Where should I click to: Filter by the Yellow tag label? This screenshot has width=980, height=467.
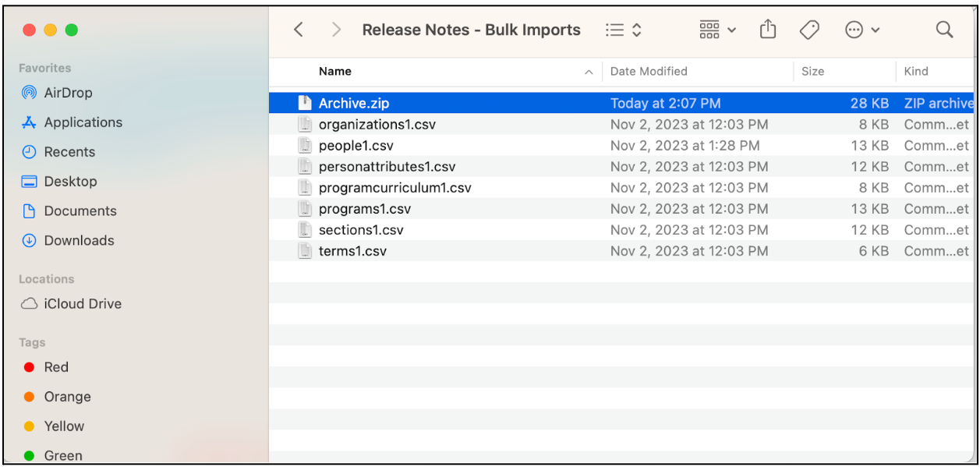[64, 426]
